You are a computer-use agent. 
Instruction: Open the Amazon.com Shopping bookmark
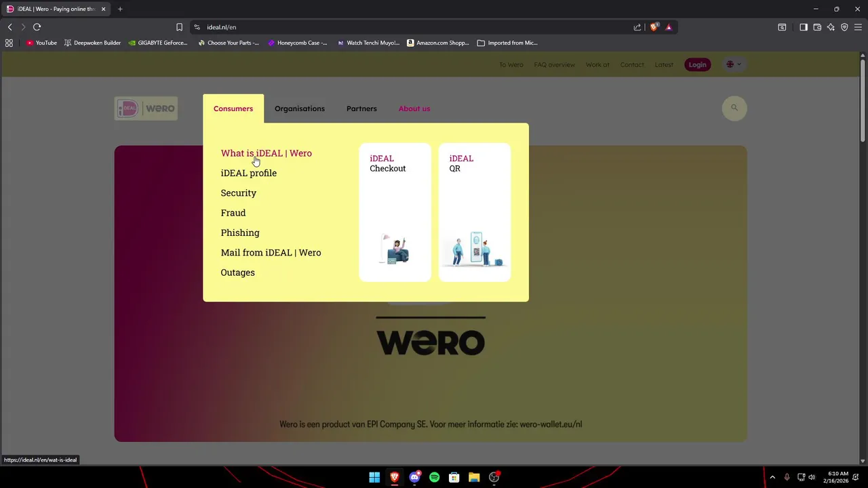click(x=438, y=43)
